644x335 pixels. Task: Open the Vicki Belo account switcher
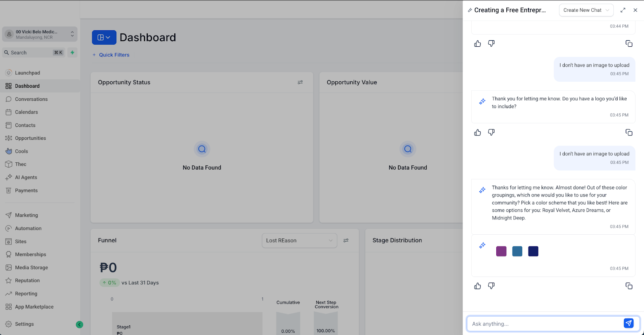tap(40, 34)
